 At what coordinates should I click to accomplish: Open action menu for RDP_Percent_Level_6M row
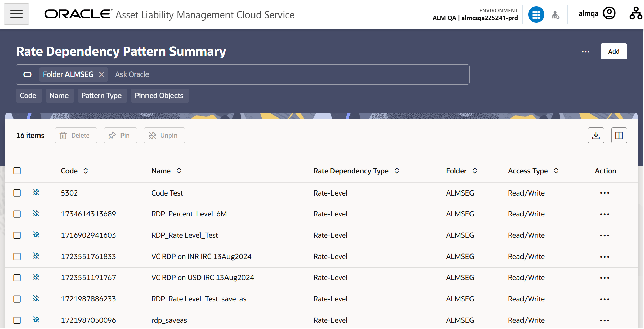[x=605, y=214]
